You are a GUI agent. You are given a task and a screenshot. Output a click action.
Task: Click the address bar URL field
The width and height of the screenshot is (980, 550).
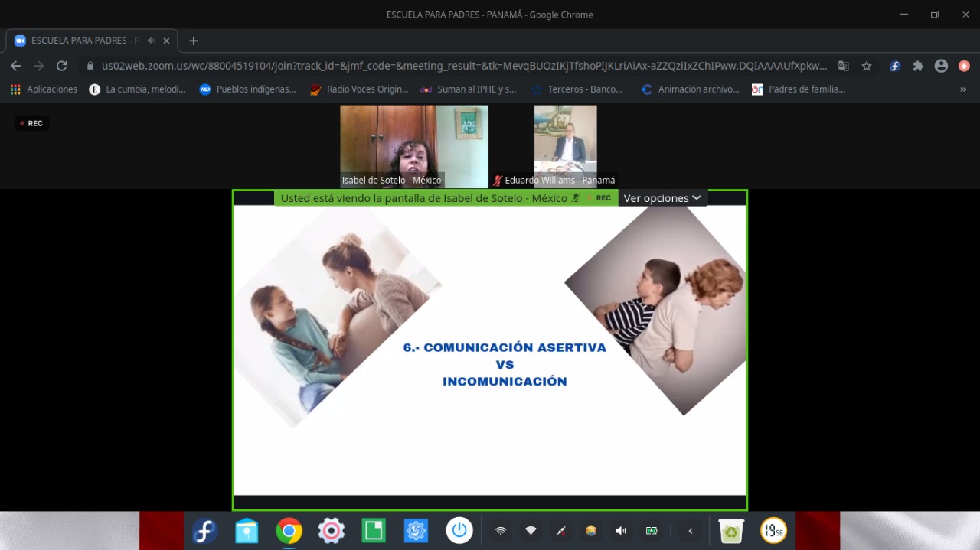point(464,66)
